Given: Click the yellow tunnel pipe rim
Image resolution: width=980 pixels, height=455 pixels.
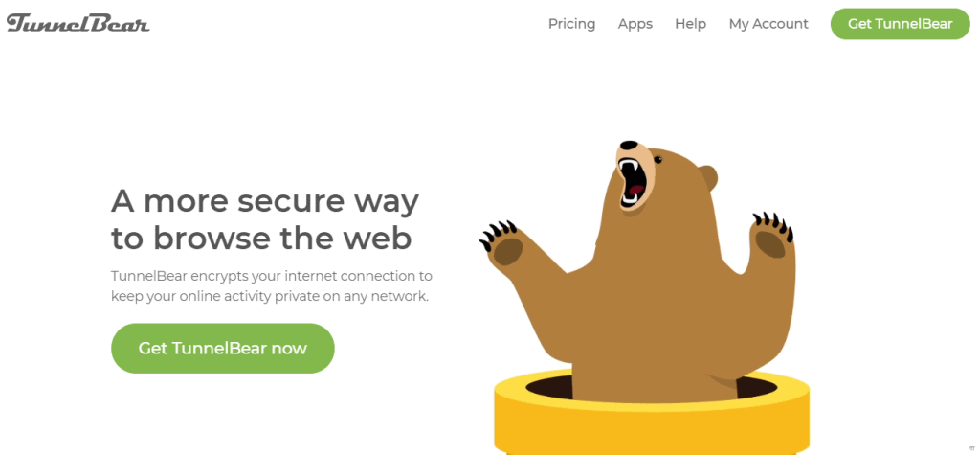Looking at the screenshot, I should [652, 415].
